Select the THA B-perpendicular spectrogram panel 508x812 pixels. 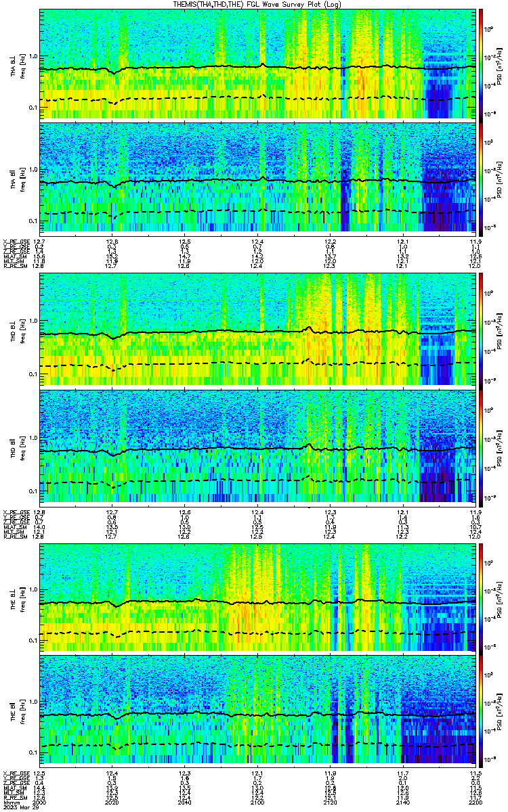pyautogui.click(x=257, y=64)
